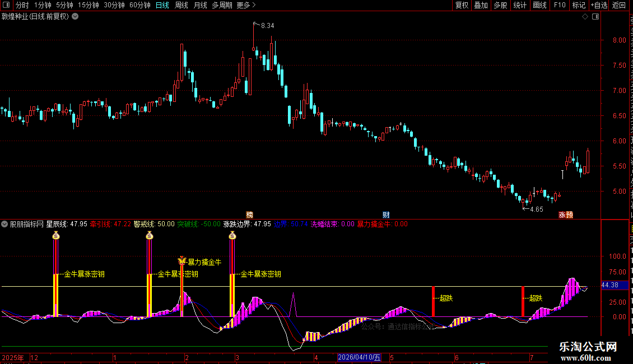Switch to 日线 daily chart
The height and width of the screenshot is (364, 633).
pyautogui.click(x=162, y=5)
